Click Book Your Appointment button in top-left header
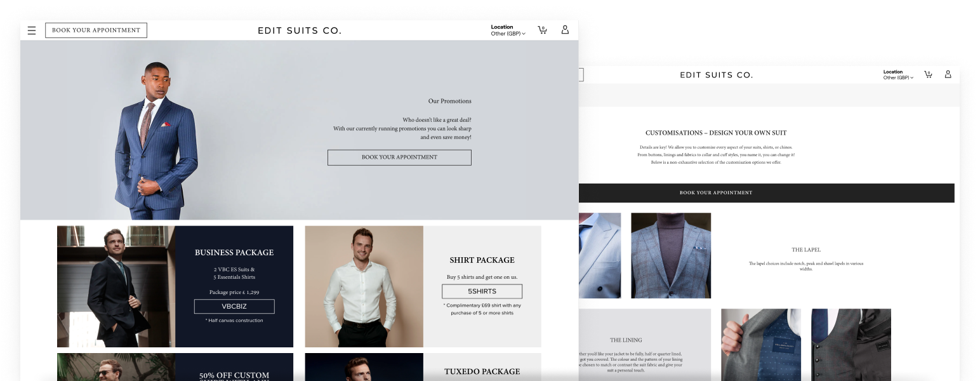The image size is (980, 381). (x=96, y=30)
